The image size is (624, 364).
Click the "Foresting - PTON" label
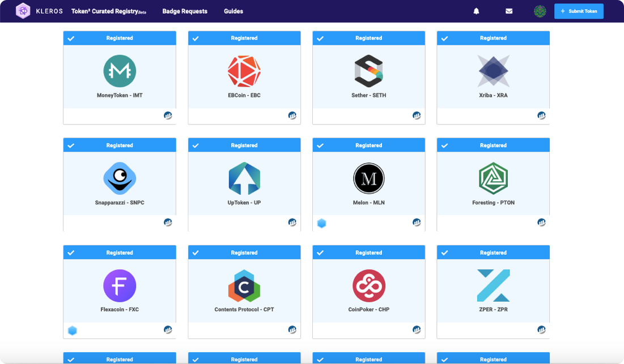[494, 203]
